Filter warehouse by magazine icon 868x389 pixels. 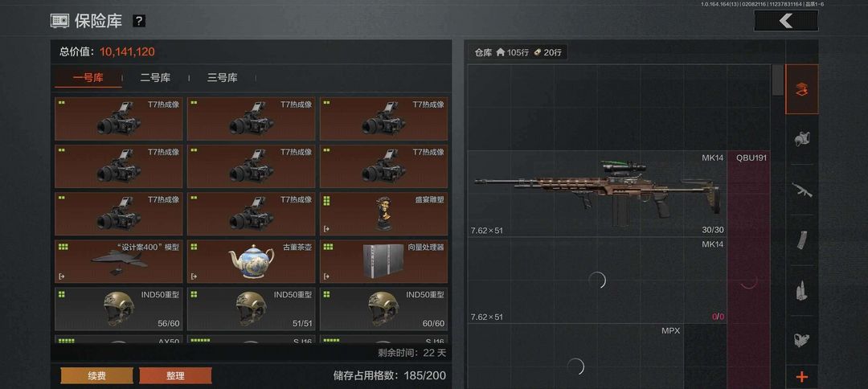[801, 240]
